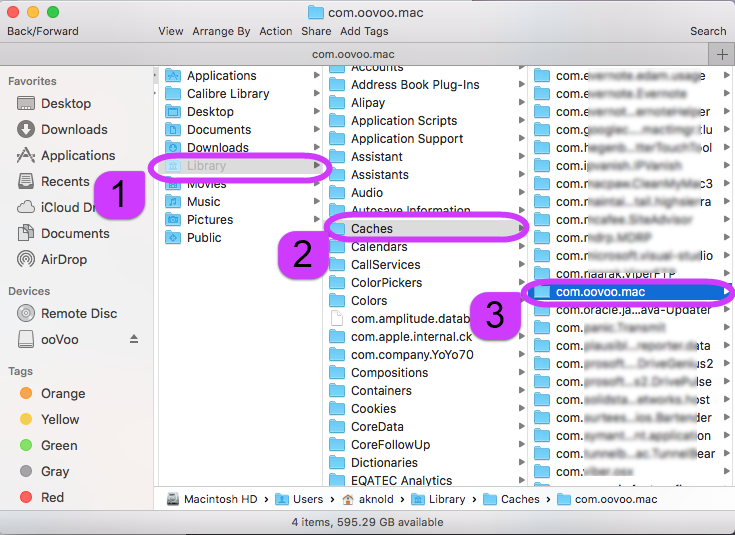Expand the Caches folder arrow
This screenshot has width=735, height=535.
(521, 229)
